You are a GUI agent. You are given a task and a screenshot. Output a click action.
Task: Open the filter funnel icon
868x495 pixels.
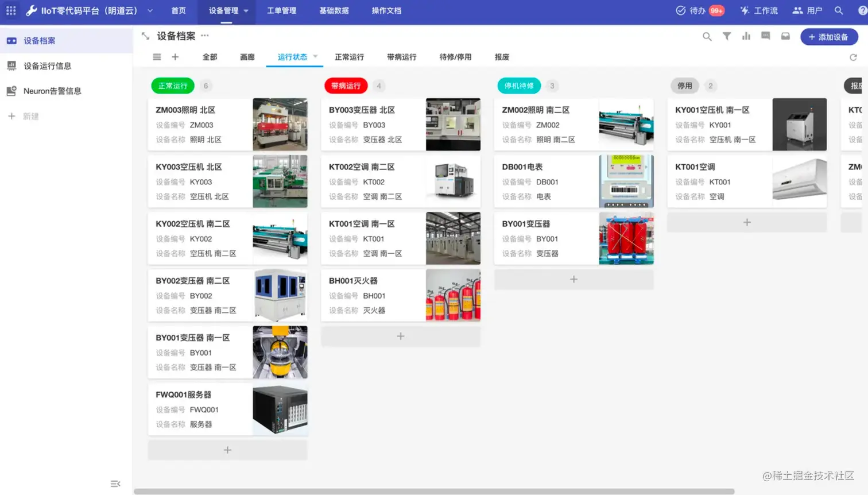[x=727, y=36]
